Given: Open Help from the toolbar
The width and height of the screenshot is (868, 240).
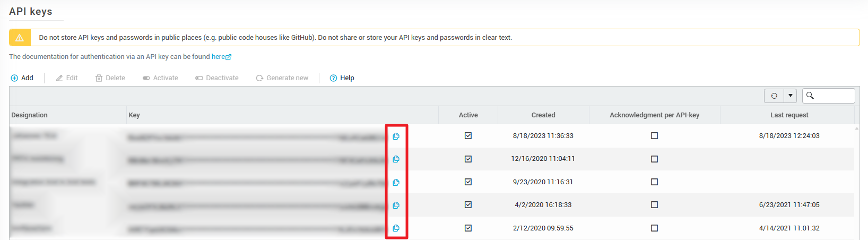Looking at the screenshot, I should (342, 78).
